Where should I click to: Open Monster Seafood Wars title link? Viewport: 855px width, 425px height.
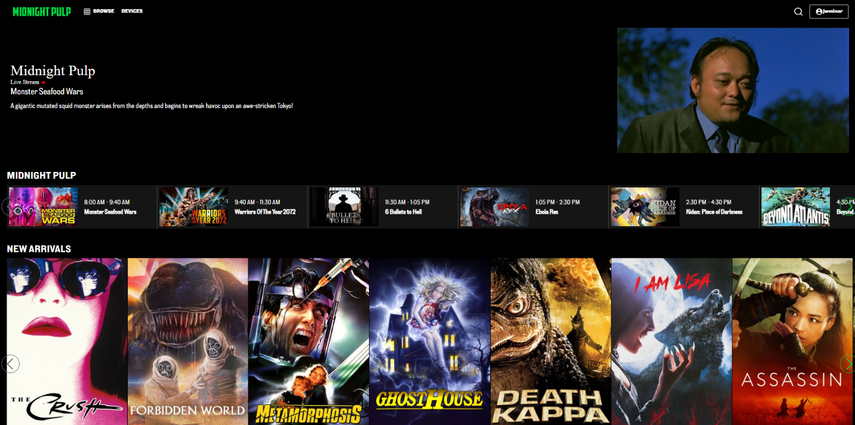(46, 92)
